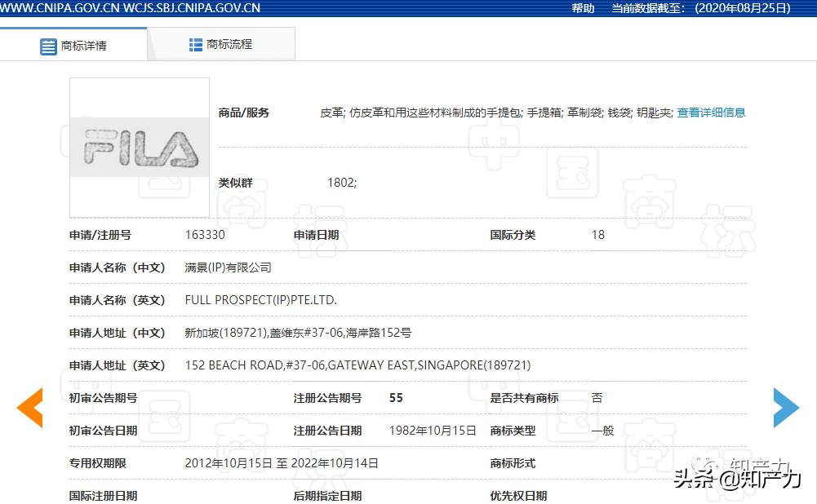Switch to the 商标详情 tab
Viewport: 817px width, 504px height.
pyautogui.click(x=82, y=46)
